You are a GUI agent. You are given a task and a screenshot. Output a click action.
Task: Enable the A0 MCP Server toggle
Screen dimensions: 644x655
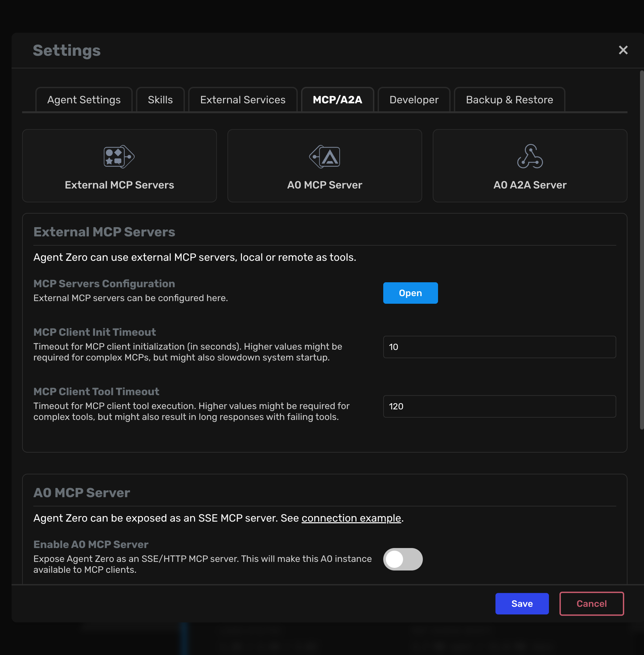(403, 559)
